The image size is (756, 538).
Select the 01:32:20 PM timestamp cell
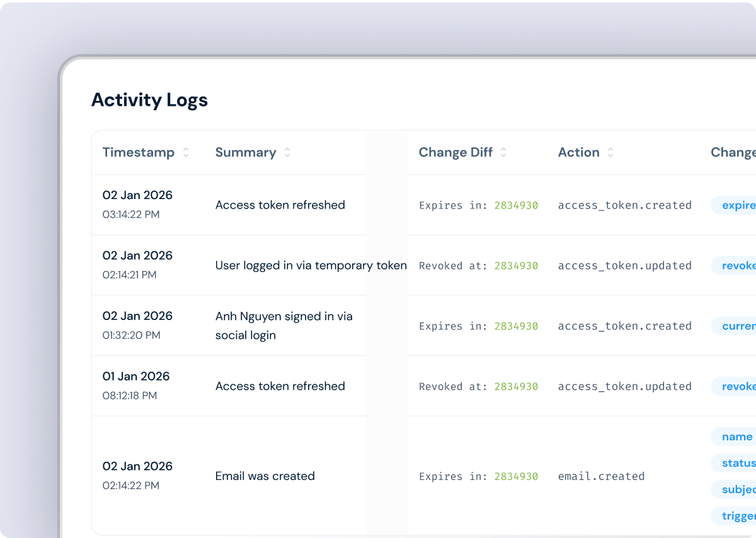click(x=137, y=326)
